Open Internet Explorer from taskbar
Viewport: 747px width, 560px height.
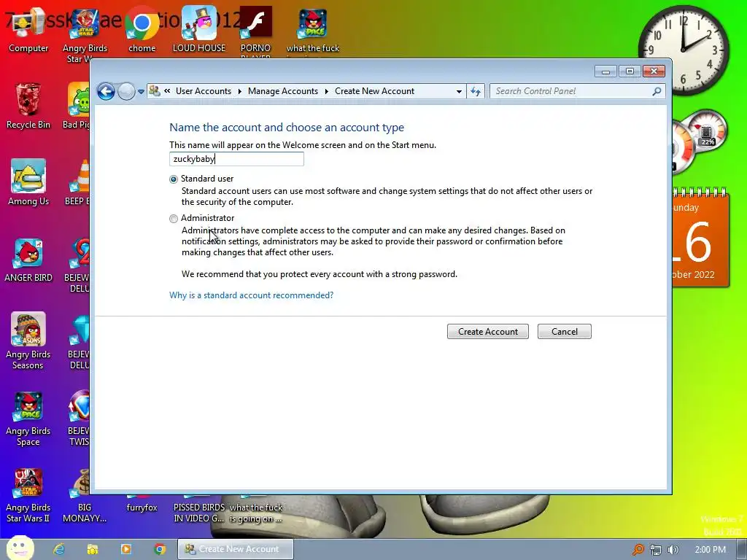coord(59,549)
